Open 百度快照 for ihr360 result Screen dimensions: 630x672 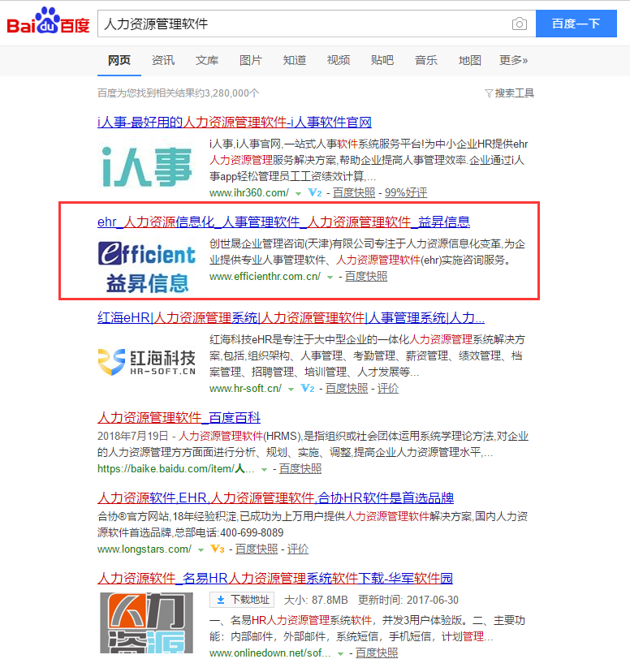(354, 193)
